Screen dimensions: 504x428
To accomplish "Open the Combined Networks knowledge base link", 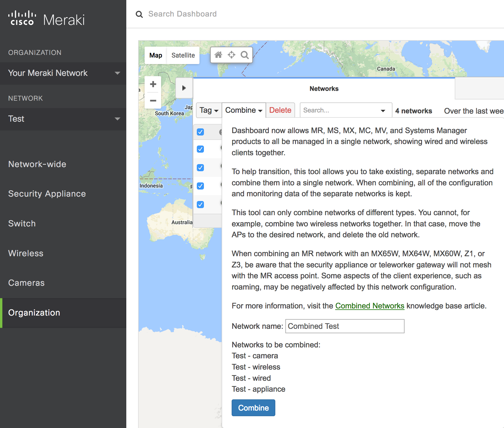I will (x=370, y=306).
